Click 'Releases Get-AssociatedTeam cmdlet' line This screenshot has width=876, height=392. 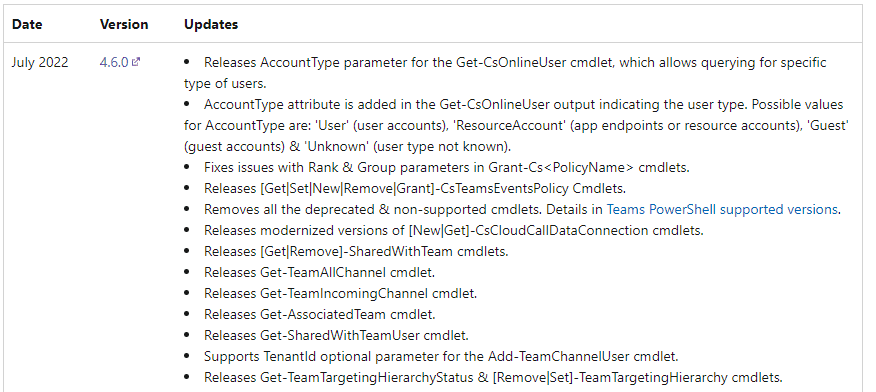320,314
